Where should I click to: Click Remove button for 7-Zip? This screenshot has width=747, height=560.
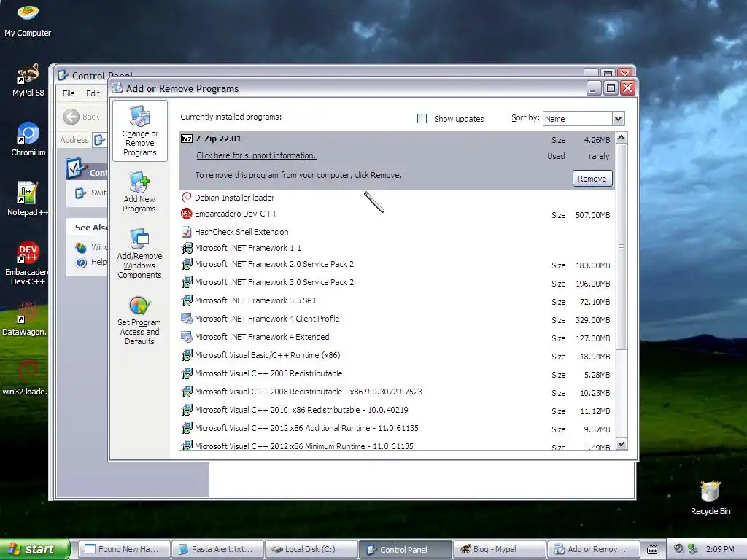point(592,179)
